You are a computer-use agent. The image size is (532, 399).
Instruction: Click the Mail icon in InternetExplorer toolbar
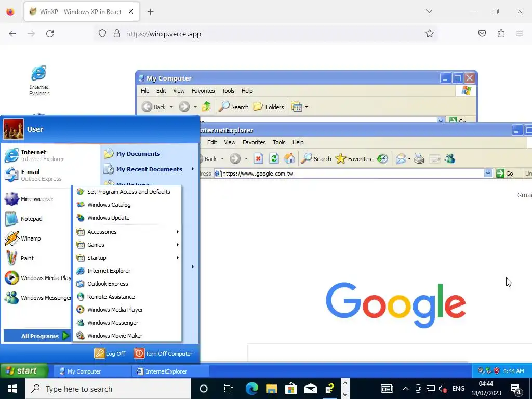(x=401, y=158)
